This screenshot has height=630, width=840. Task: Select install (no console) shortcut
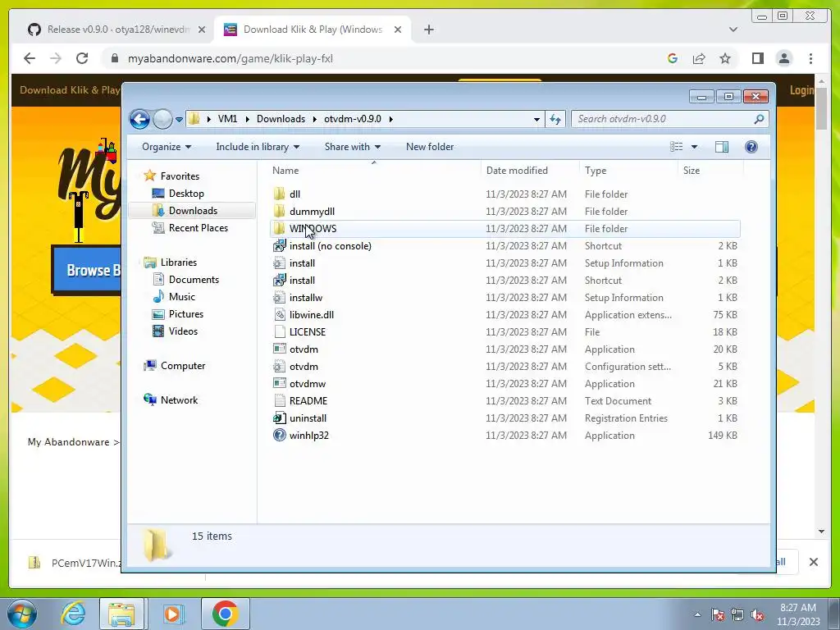point(330,246)
